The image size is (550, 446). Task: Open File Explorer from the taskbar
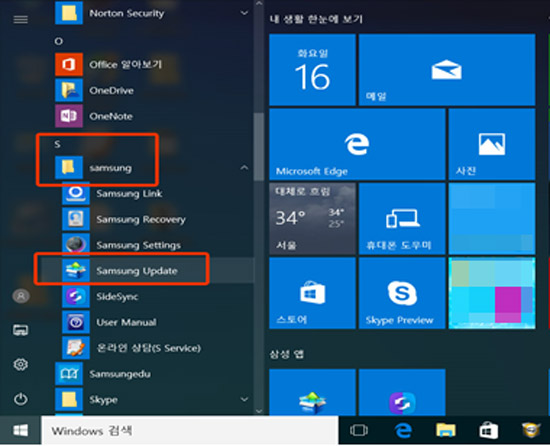coord(445,430)
